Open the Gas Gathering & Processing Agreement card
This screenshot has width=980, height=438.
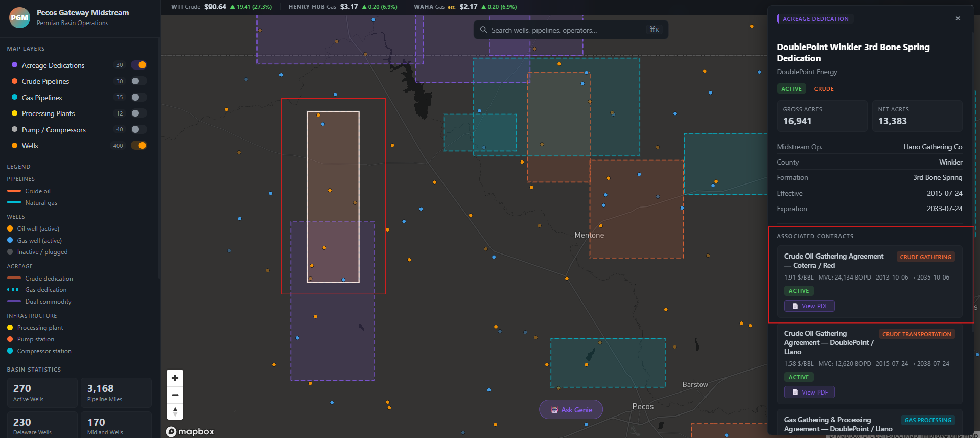pyautogui.click(x=838, y=424)
